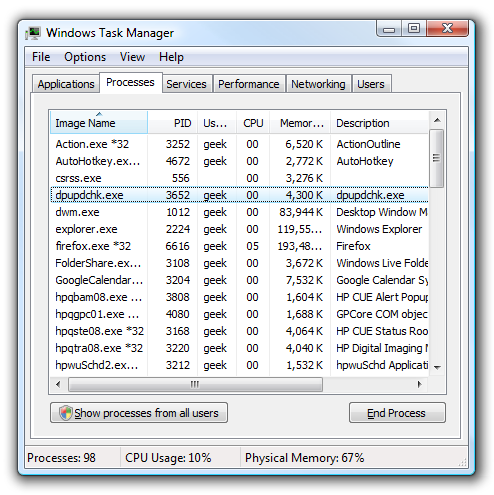Click the horizontal scrollbar right arrow
This screenshot has height=495, width=494.
[420, 384]
